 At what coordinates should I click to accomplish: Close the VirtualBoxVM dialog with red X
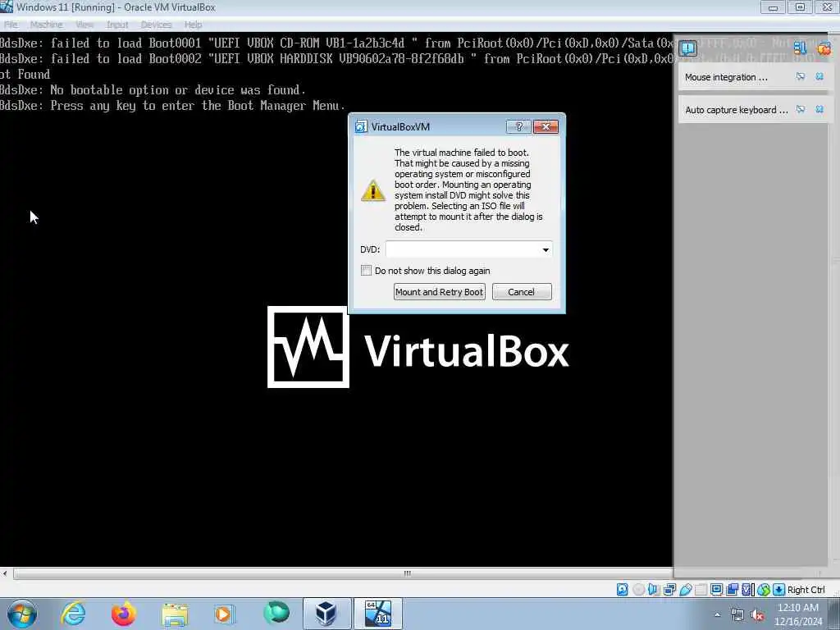[546, 126]
